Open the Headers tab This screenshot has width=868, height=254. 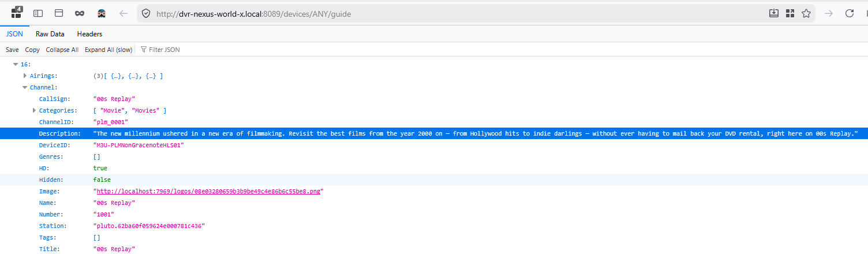(x=89, y=34)
